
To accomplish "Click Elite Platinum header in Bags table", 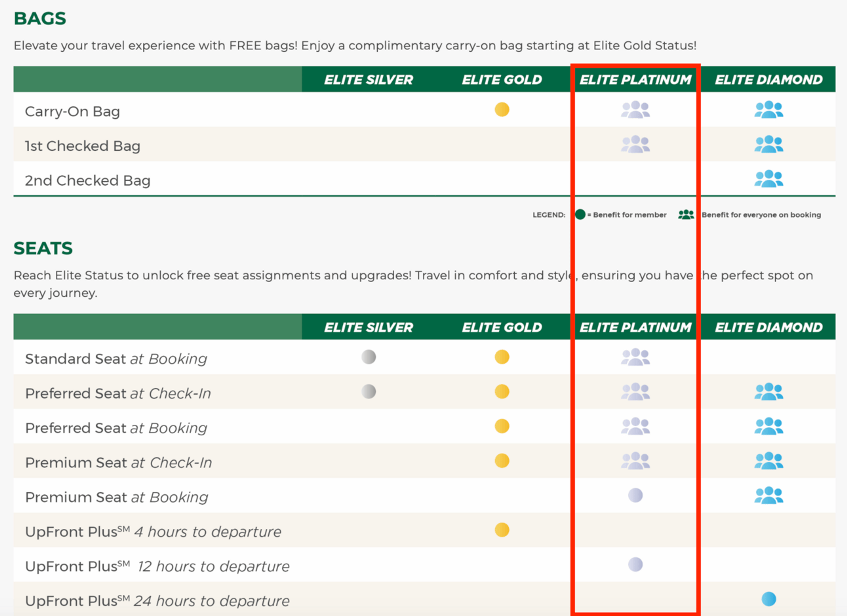I will (635, 80).
